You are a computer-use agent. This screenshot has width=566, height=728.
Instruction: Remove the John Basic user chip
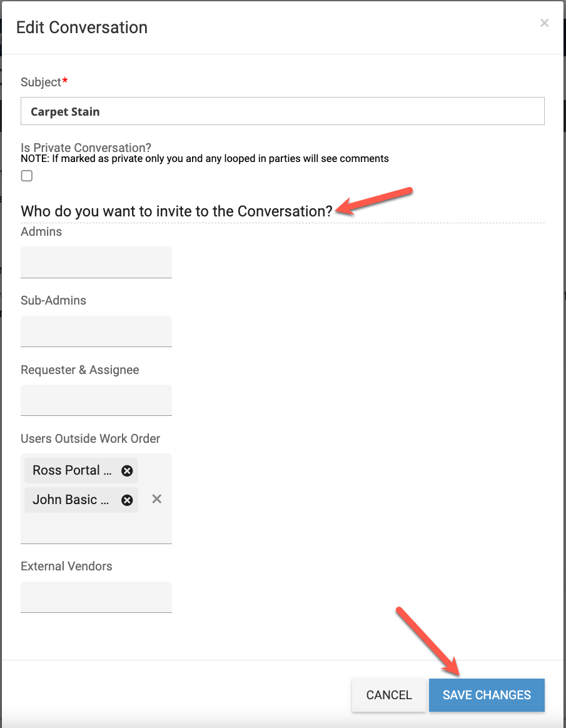(127, 500)
